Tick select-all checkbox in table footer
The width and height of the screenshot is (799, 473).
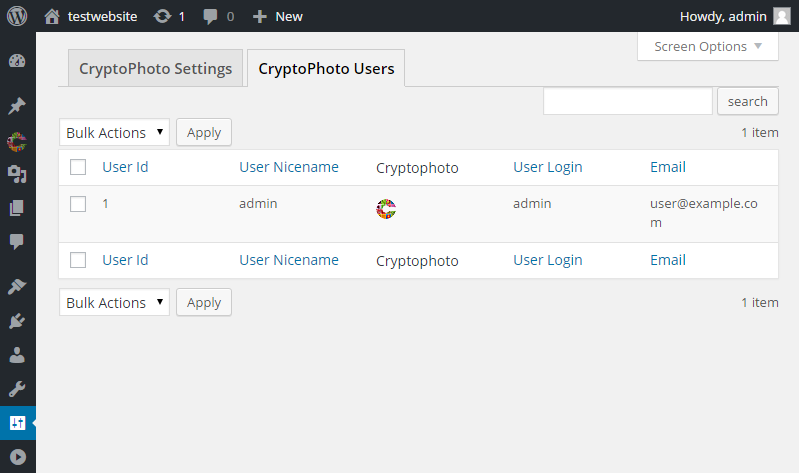click(x=78, y=259)
